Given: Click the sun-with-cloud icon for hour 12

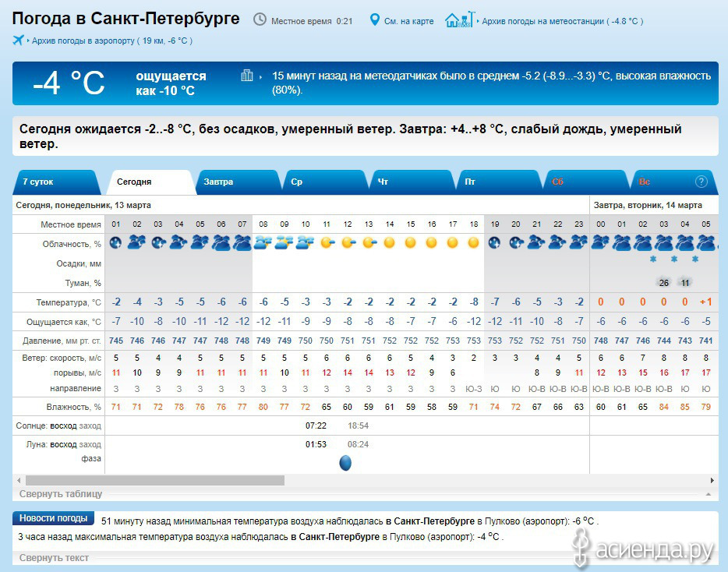Looking at the screenshot, I should (x=348, y=242).
